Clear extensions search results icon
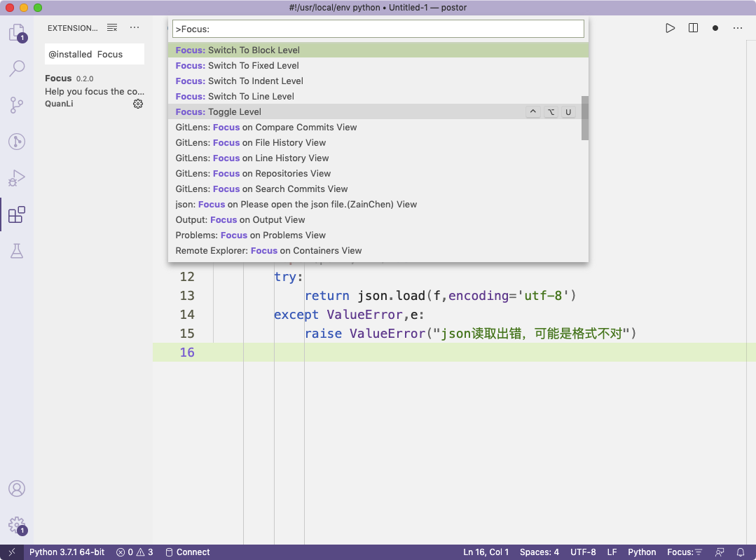Image resolution: width=756 pixels, height=560 pixels. (x=112, y=28)
